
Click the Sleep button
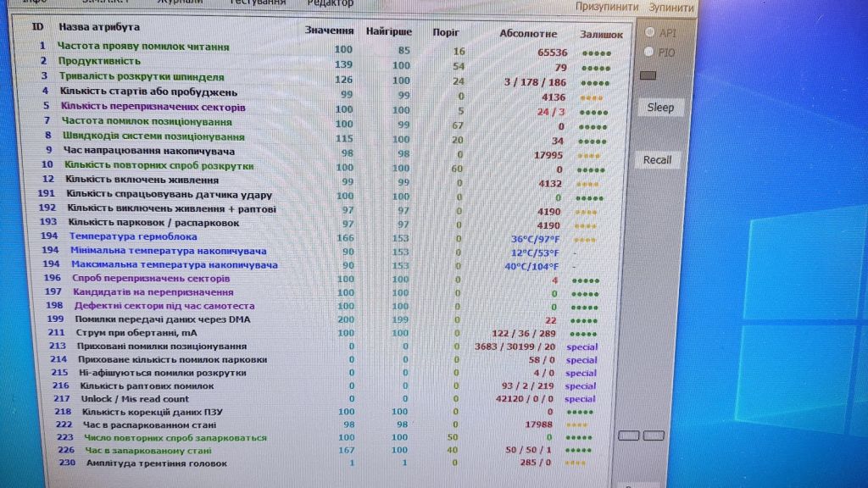660,108
